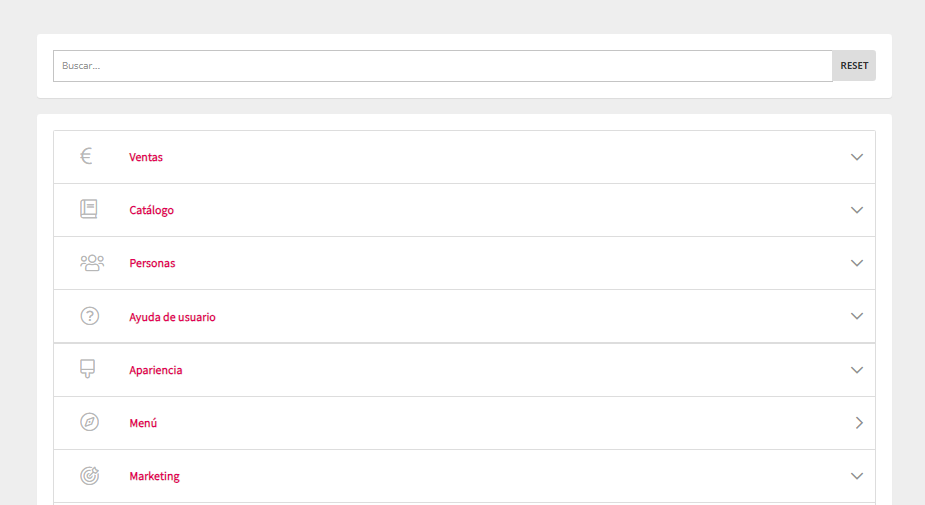Select the Catálogo menu entry
Screen dimensions: 925x505
point(151,210)
